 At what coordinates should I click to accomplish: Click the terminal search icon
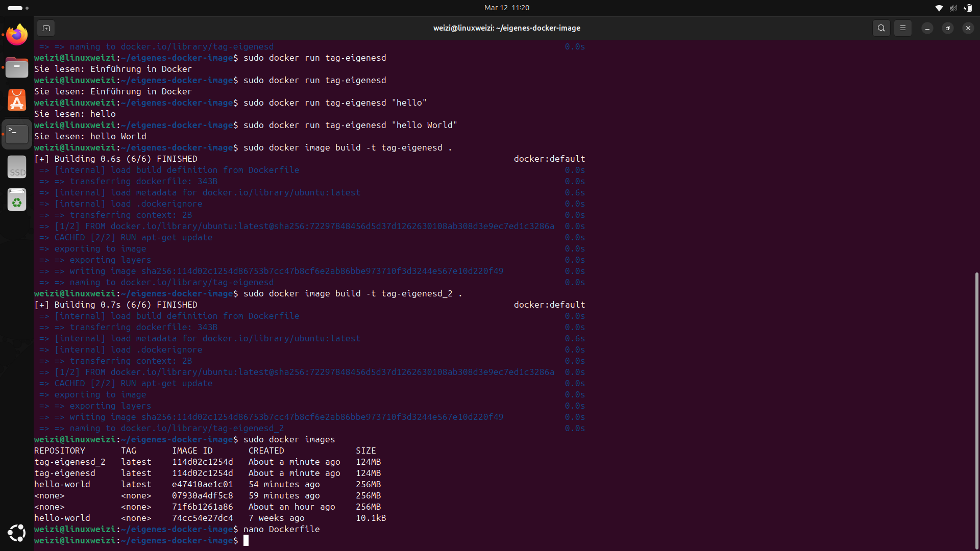tap(881, 28)
